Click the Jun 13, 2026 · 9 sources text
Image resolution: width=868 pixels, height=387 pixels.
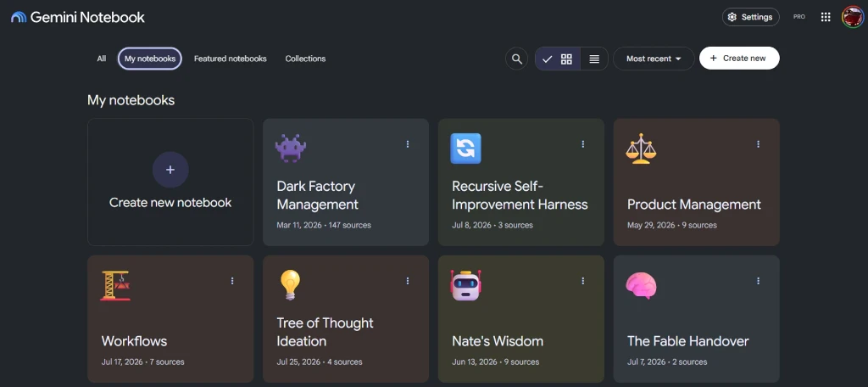[495, 362]
